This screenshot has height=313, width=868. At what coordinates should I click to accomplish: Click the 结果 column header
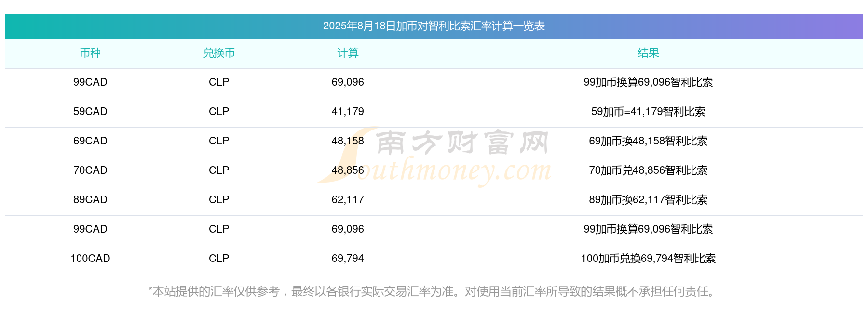(x=648, y=53)
